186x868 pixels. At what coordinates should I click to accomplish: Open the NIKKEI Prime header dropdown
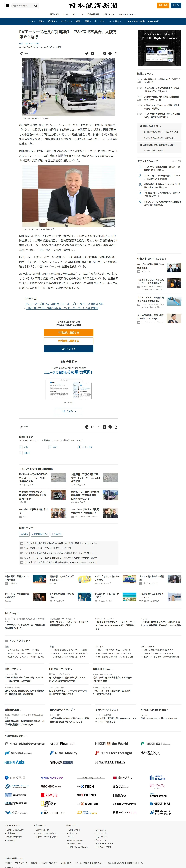pos(127,14)
